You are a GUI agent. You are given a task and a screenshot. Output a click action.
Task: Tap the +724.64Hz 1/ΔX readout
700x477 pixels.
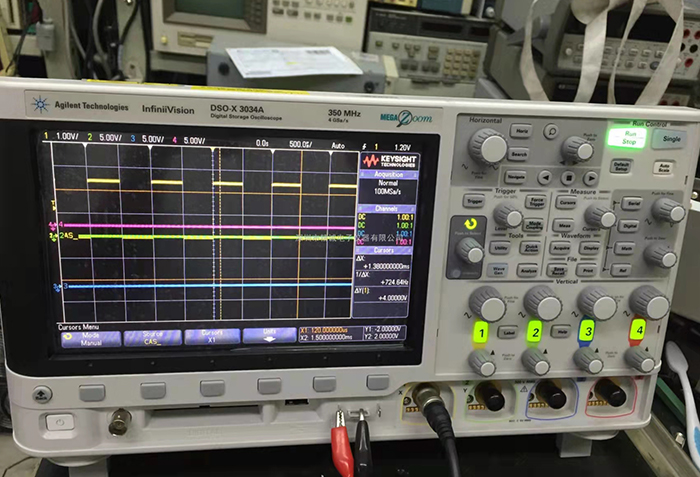click(394, 282)
